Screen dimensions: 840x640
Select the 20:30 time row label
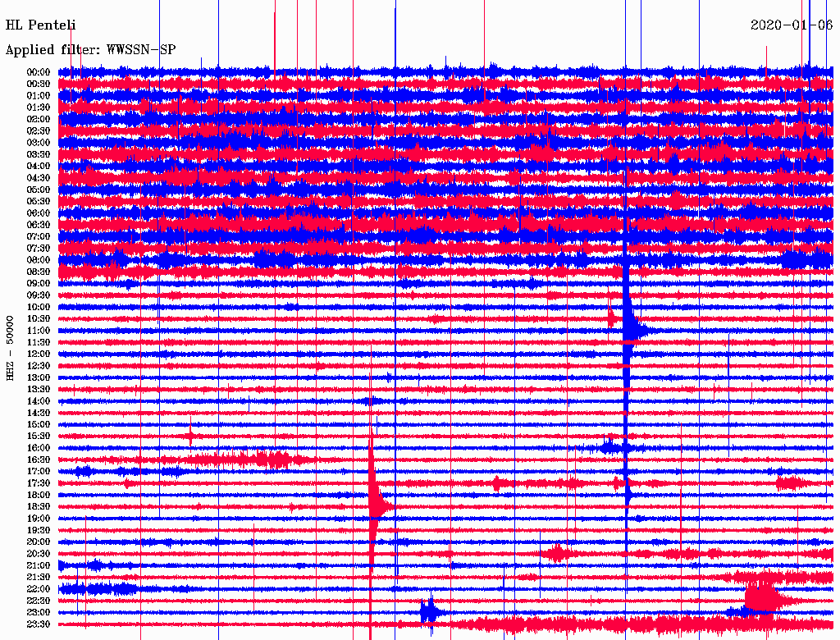pyautogui.click(x=39, y=554)
